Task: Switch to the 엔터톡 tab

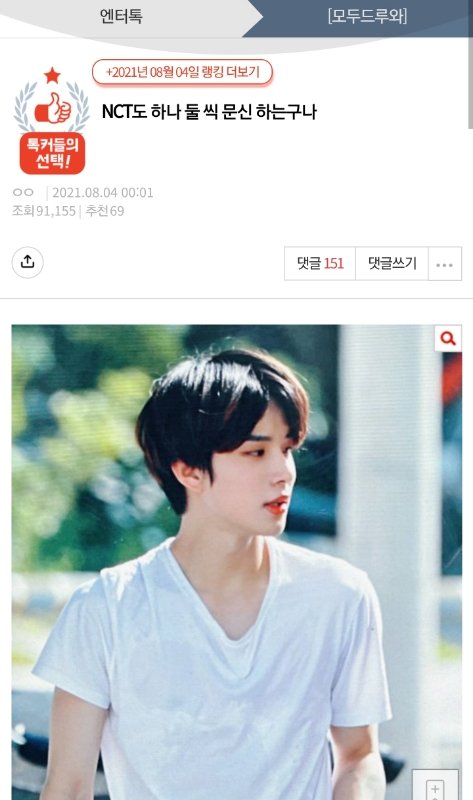Action: click(121, 16)
